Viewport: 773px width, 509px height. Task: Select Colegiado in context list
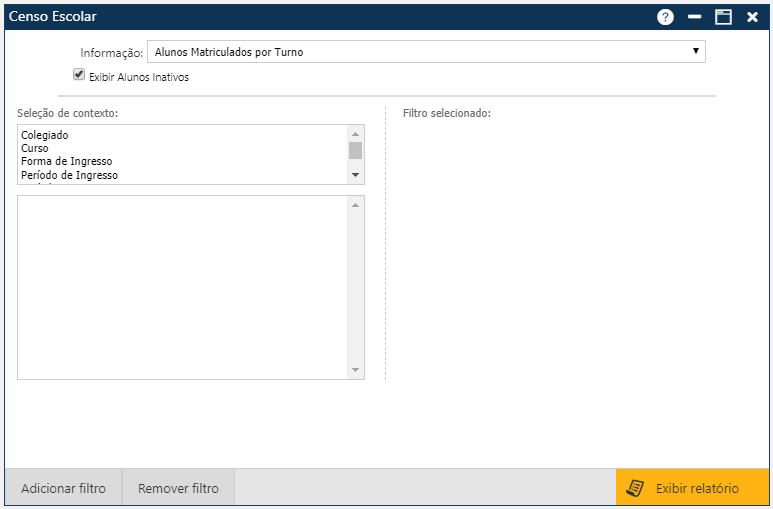[x=44, y=135]
